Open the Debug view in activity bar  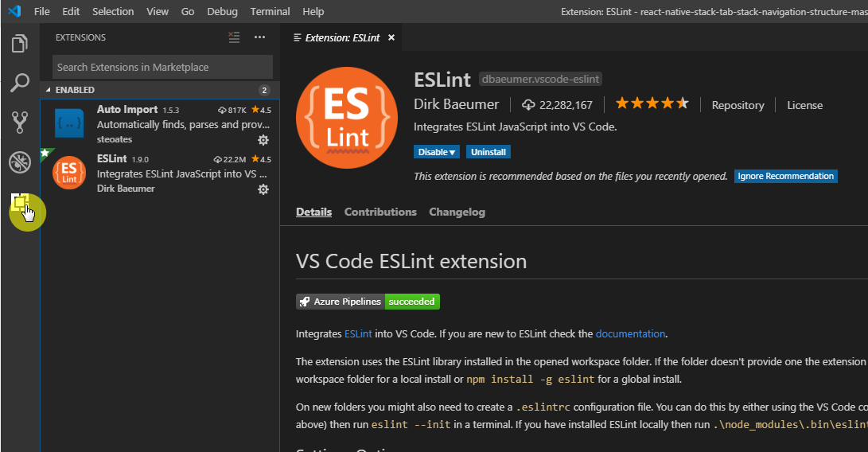click(20, 162)
